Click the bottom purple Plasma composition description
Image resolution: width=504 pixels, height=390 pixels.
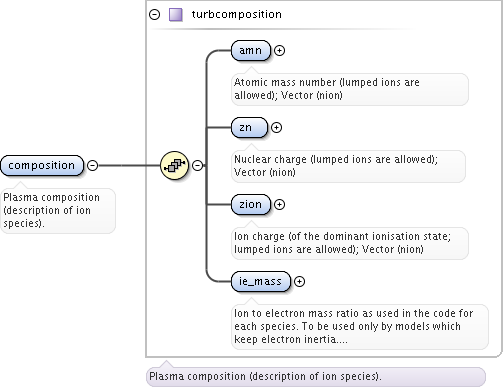click(316, 377)
